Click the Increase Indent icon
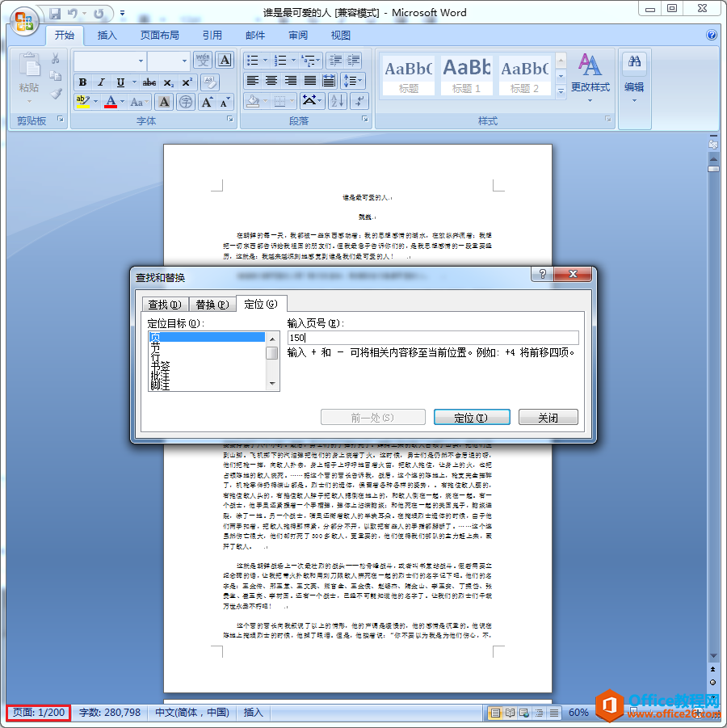The height and width of the screenshot is (728, 727). (353, 61)
